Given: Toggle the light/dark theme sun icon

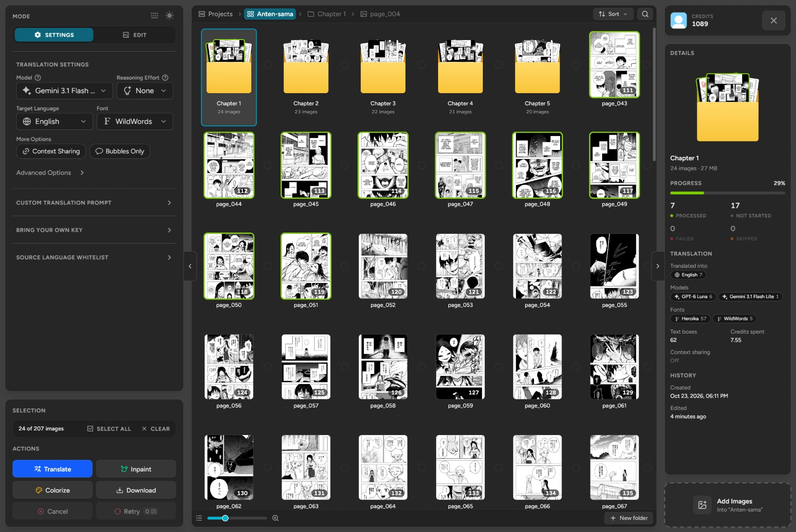Looking at the screenshot, I should pyautogui.click(x=170, y=15).
